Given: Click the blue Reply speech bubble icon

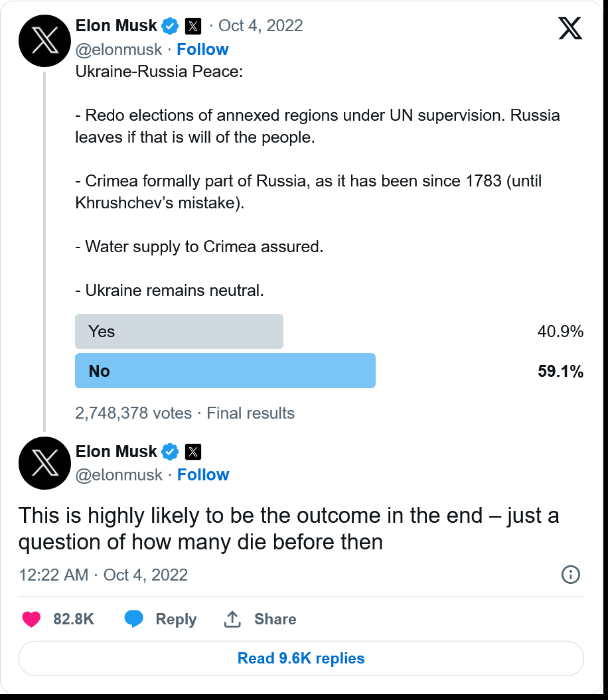Looking at the screenshot, I should [134, 619].
